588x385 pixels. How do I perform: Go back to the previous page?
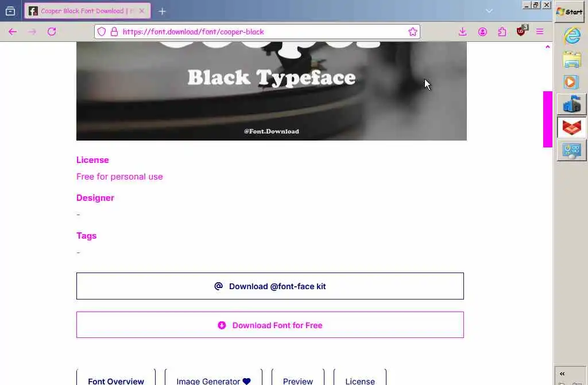tap(13, 32)
